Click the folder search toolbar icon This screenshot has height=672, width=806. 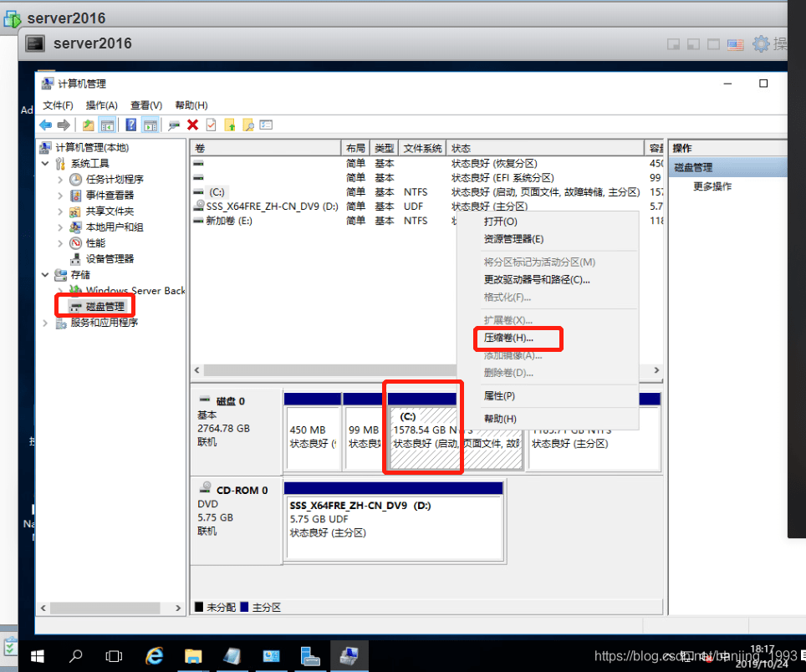click(x=247, y=125)
